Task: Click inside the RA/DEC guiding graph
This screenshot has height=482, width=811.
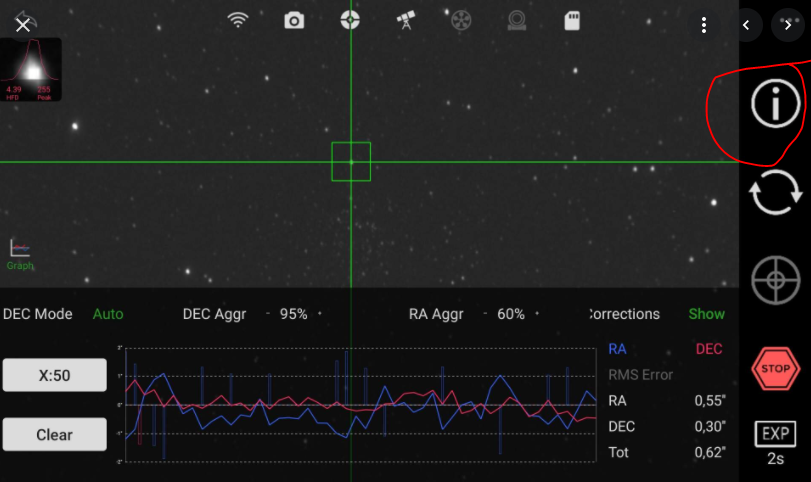Action: coord(361,405)
